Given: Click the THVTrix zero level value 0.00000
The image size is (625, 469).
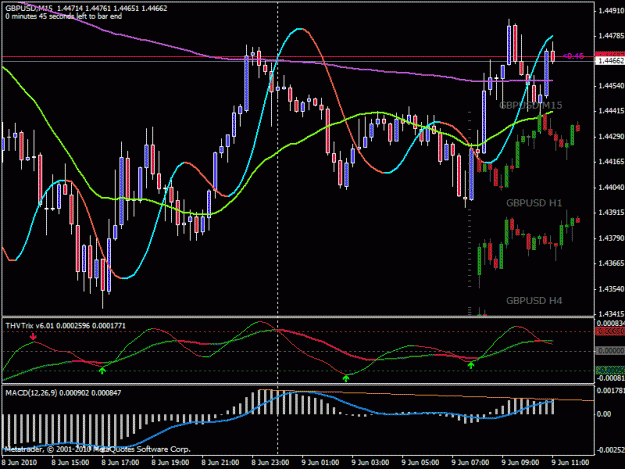Looking at the screenshot, I should pyautogui.click(x=610, y=351).
